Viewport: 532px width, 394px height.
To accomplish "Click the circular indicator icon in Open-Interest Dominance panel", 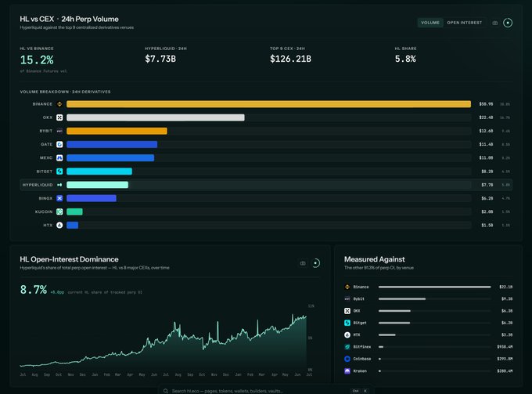I will pos(315,263).
